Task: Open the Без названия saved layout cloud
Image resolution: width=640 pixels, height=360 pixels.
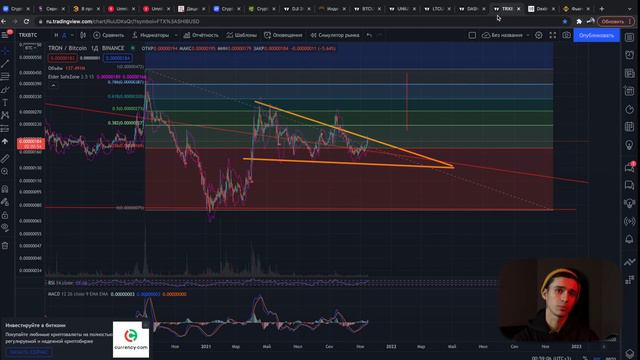Action: (502, 36)
